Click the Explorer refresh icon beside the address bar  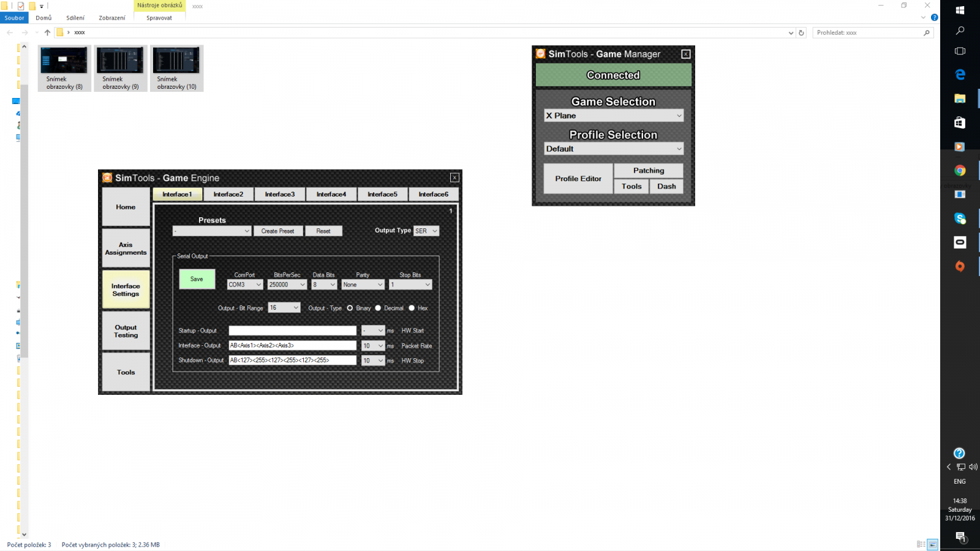(801, 32)
